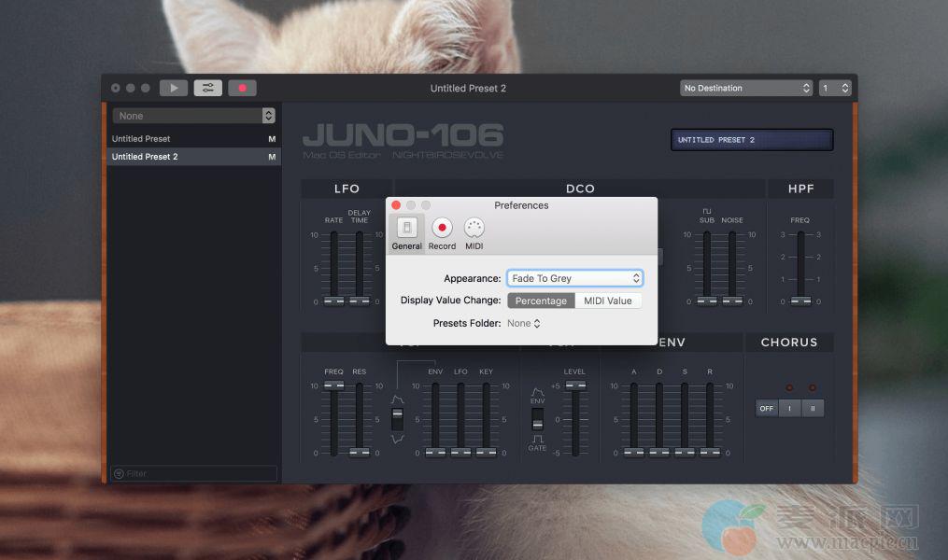948x560 pixels.
Task: Select Untitled Preset 2 in the list
Action: tap(177, 157)
